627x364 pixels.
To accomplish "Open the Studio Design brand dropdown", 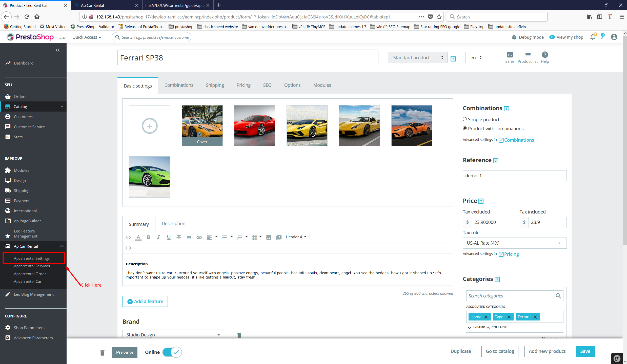I will pyautogui.click(x=174, y=334).
